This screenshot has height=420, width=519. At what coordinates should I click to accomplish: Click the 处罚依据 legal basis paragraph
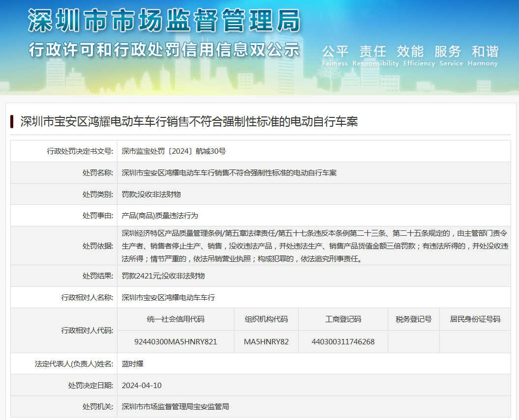[315, 246]
